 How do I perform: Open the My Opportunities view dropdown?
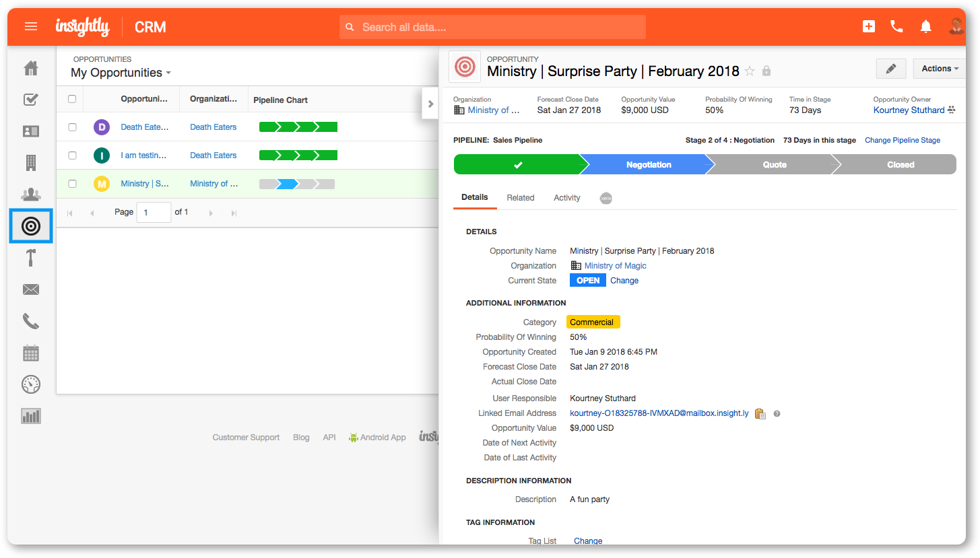tap(121, 73)
